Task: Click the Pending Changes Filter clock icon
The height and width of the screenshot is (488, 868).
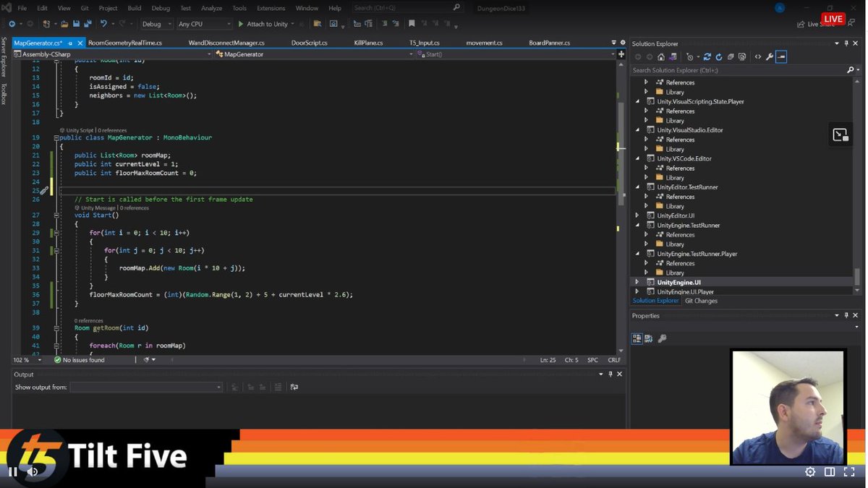Action: tap(690, 56)
